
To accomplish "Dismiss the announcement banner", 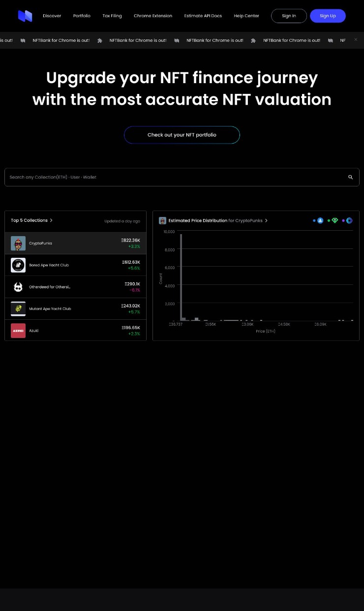I will pyautogui.click(x=356, y=39).
